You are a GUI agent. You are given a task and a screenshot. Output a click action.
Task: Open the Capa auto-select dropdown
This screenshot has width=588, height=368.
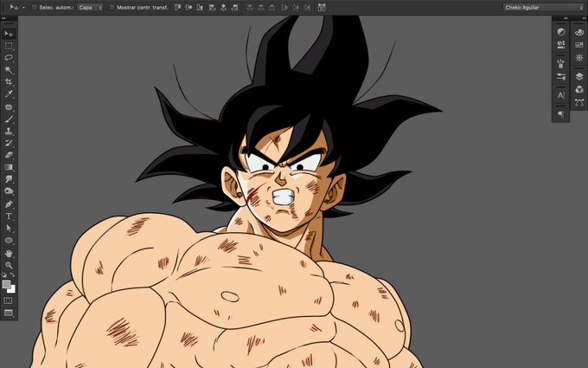point(90,7)
